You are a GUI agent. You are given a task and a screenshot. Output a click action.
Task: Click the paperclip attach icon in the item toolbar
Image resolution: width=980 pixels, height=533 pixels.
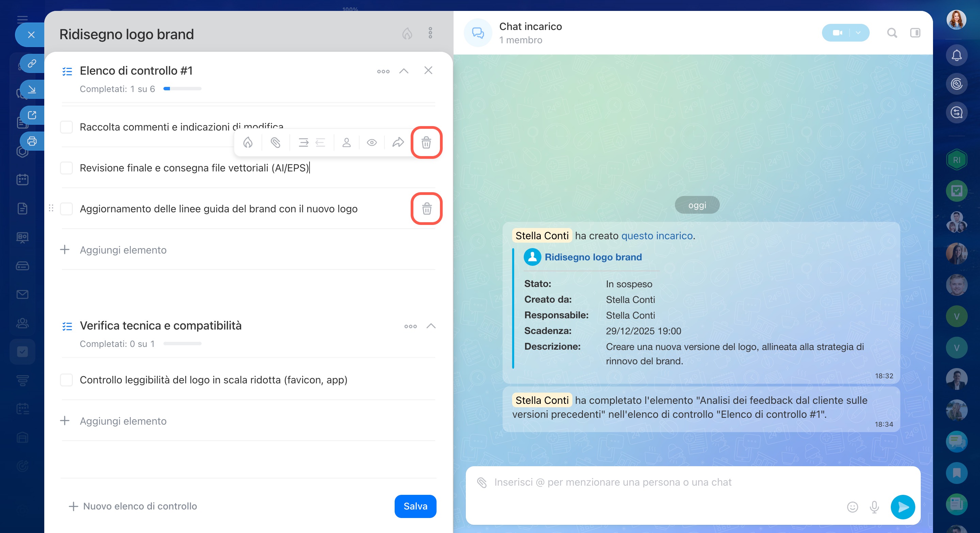click(275, 143)
